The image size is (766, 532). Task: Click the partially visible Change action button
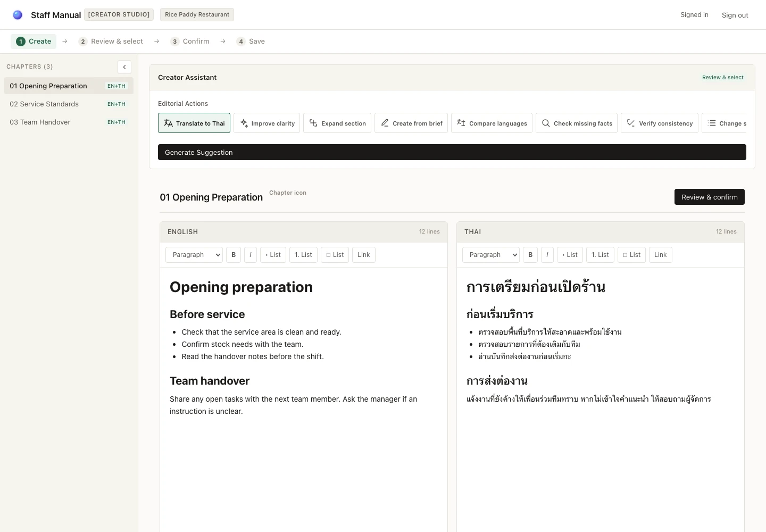click(725, 123)
